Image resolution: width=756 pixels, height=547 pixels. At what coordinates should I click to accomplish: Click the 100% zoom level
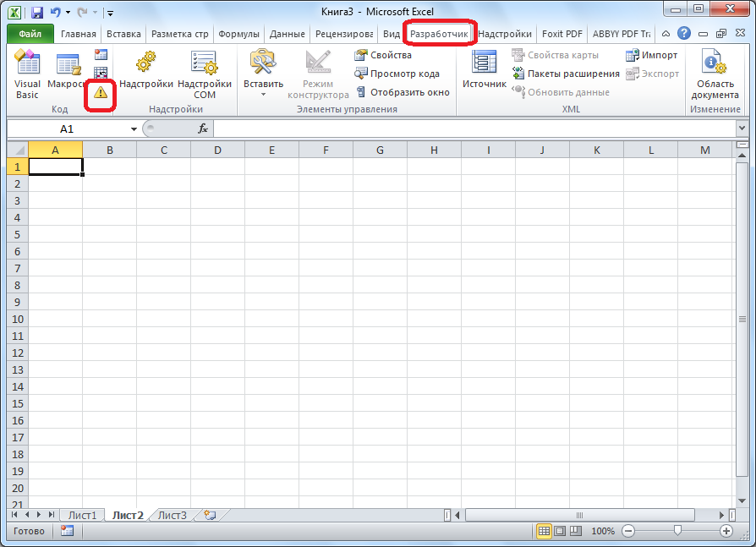tap(603, 531)
